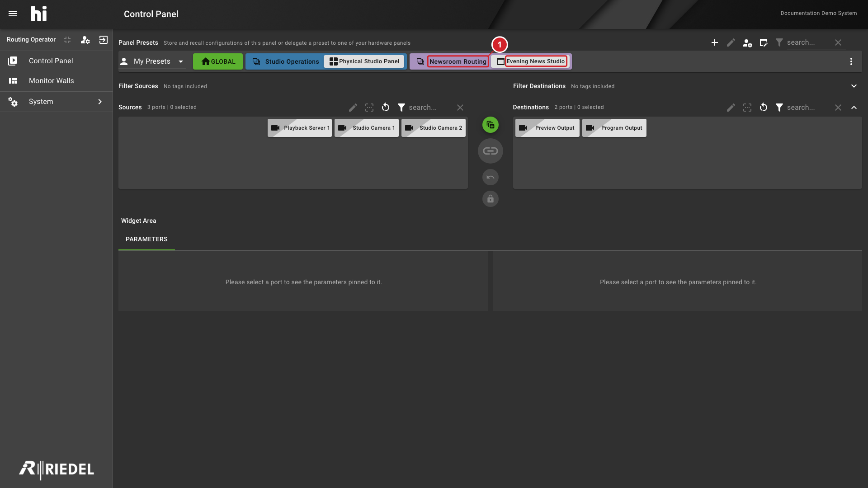The height and width of the screenshot is (488, 868).
Task: Expand the System menu item
Action: tap(56, 102)
